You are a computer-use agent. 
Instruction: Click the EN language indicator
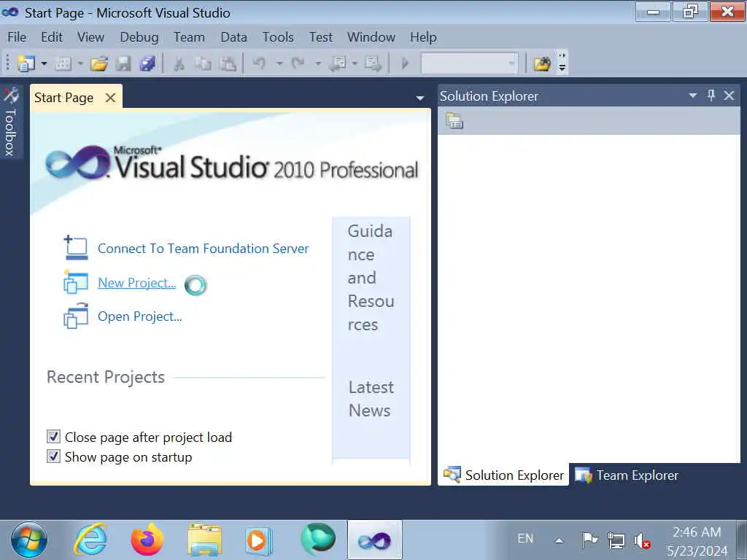pyautogui.click(x=525, y=539)
